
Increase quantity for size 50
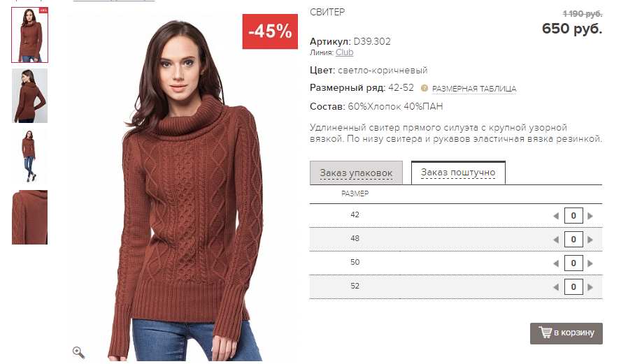(x=590, y=263)
